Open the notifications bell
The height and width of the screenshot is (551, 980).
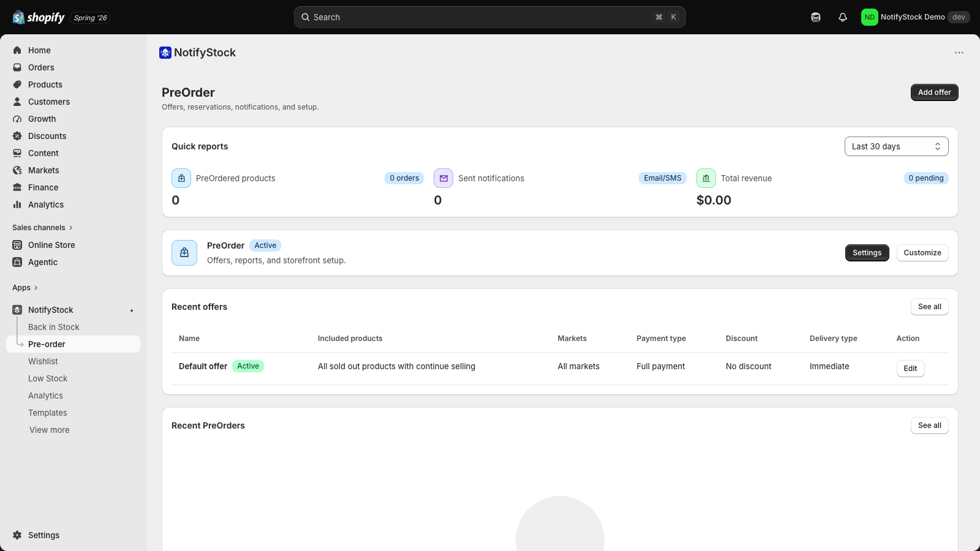pos(843,17)
